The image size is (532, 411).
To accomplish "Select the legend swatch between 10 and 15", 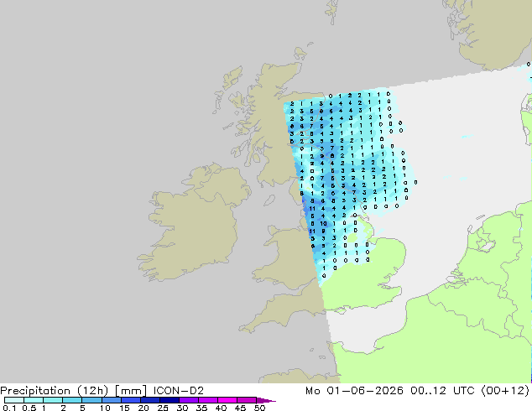I will pos(111,400).
